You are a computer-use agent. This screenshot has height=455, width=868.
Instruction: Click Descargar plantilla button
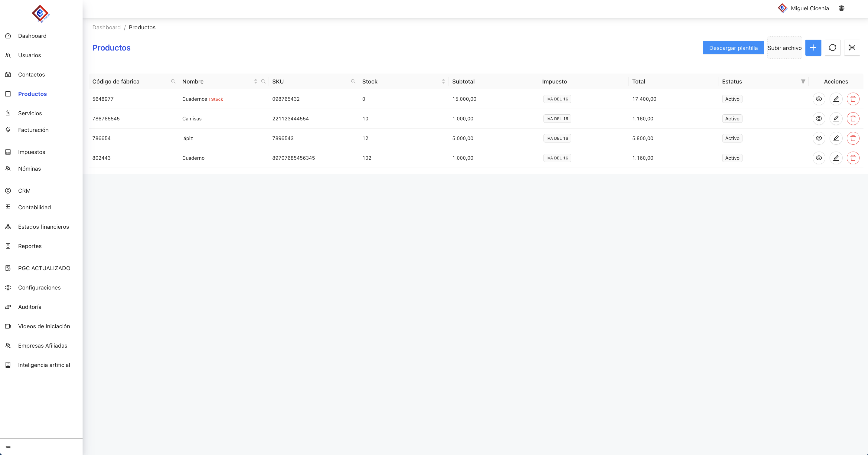(733, 48)
